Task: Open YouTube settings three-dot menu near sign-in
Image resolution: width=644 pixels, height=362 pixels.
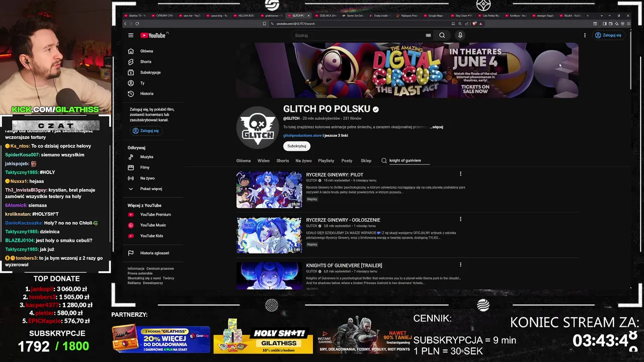Action: [x=585, y=35]
